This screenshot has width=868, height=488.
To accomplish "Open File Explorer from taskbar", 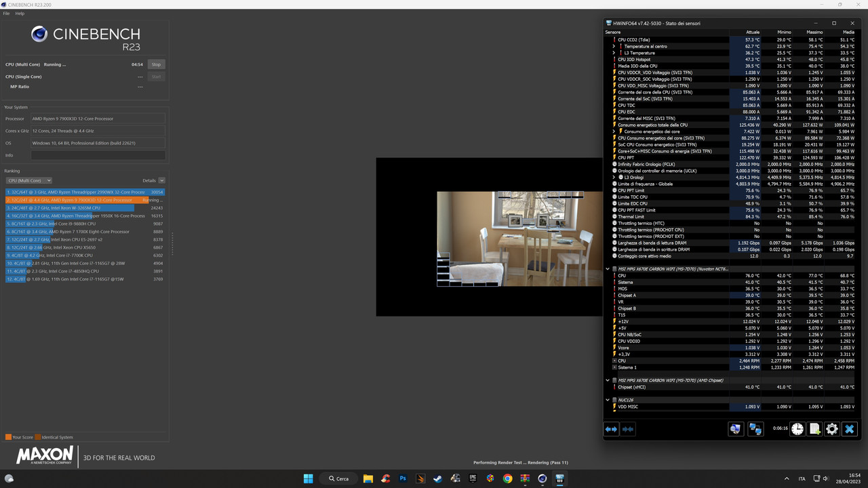I will pos(368,479).
